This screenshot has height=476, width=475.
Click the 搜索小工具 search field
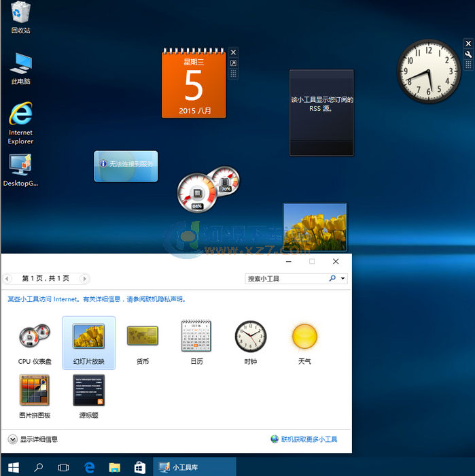[x=285, y=279]
